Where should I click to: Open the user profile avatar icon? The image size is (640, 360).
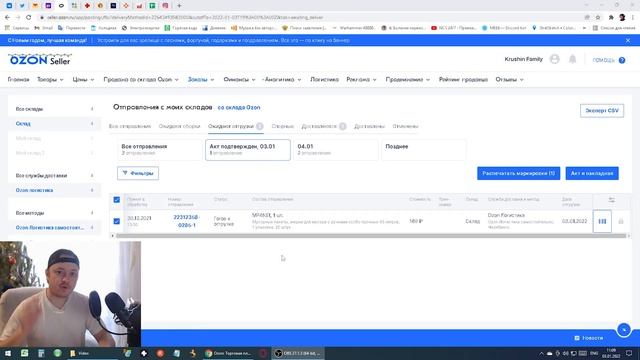(554, 59)
